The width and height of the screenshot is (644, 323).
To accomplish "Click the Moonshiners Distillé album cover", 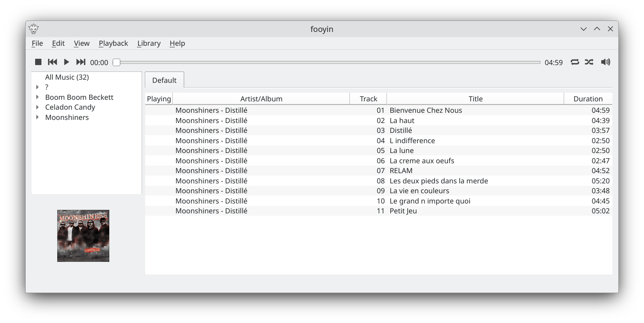I will (x=83, y=236).
